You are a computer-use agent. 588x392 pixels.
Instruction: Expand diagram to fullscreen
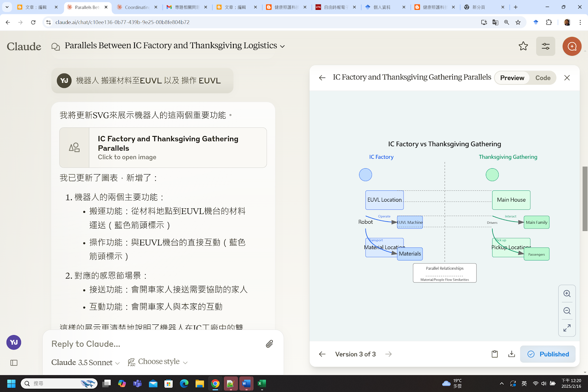[x=567, y=328]
